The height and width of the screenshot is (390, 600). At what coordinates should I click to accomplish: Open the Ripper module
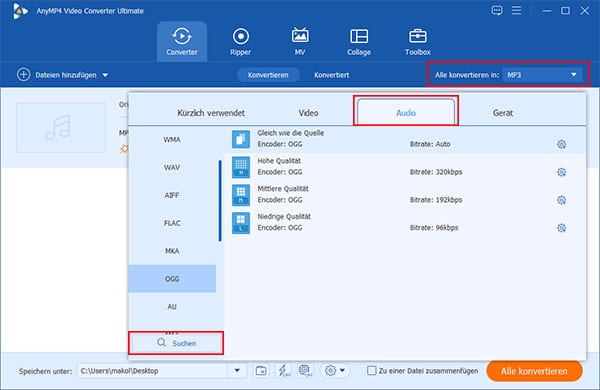[240, 42]
